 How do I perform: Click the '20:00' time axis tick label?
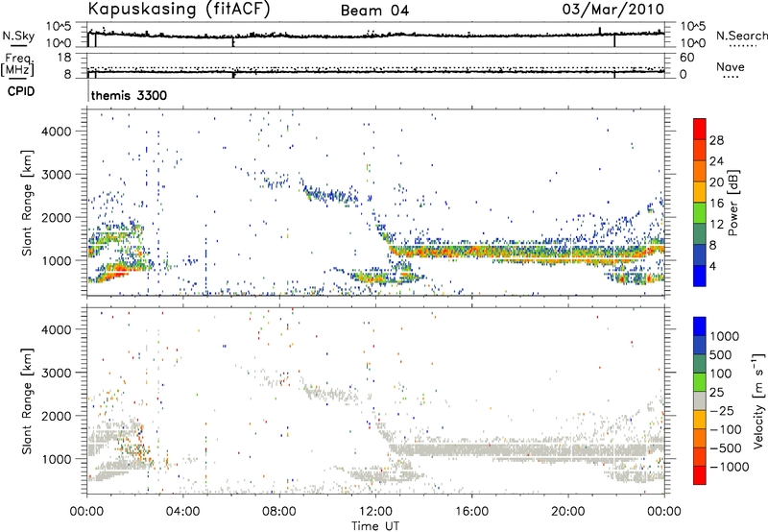(568, 511)
